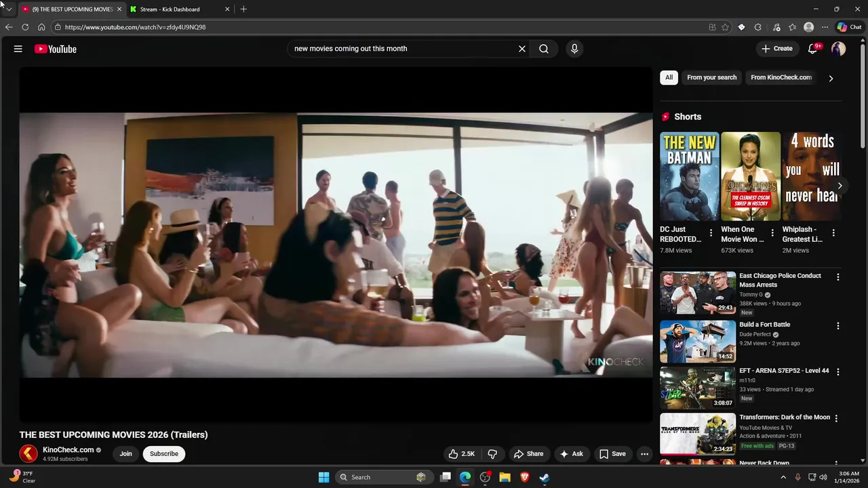Image resolution: width=868 pixels, height=488 pixels.
Task: Select the From KinoCheck.com chip
Action: pyautogui.click(x=781, y=77)
